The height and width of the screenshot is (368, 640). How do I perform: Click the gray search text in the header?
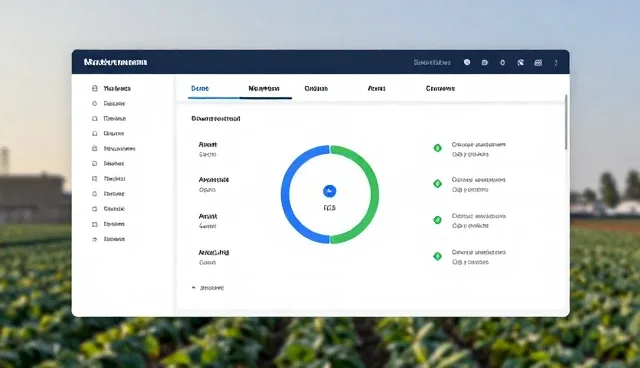tap(432, 62)
